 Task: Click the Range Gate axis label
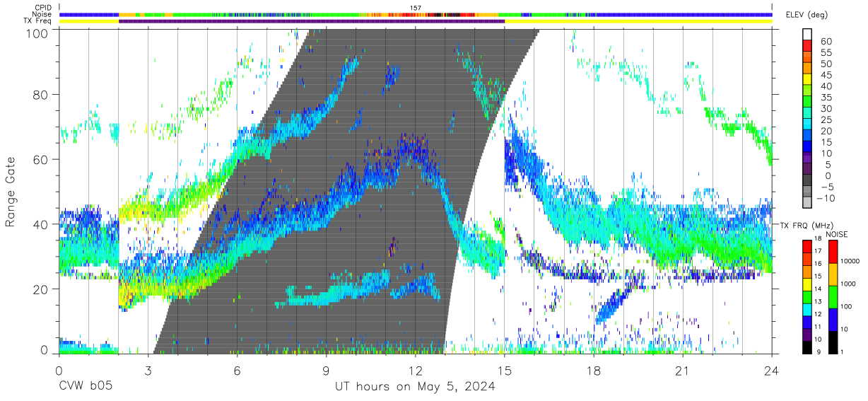11,192
